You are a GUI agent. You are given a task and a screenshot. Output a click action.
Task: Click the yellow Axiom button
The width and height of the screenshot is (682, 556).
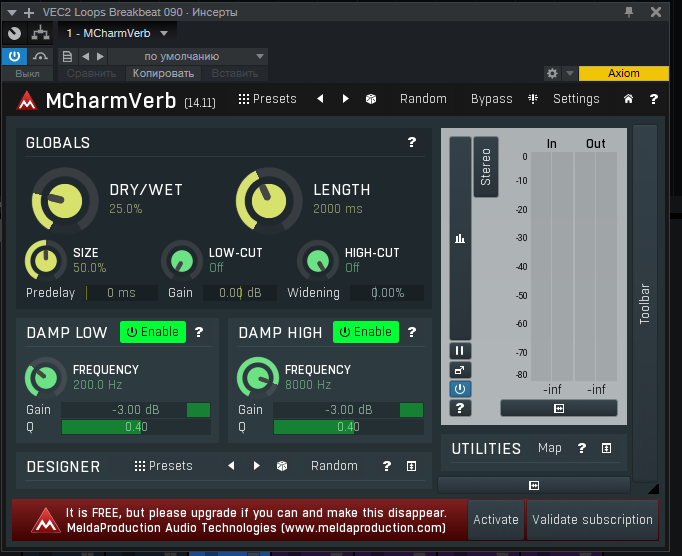624,73
